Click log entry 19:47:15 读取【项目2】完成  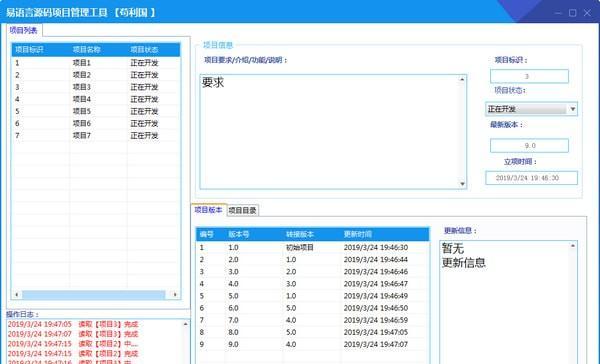(x=73, y=354)
